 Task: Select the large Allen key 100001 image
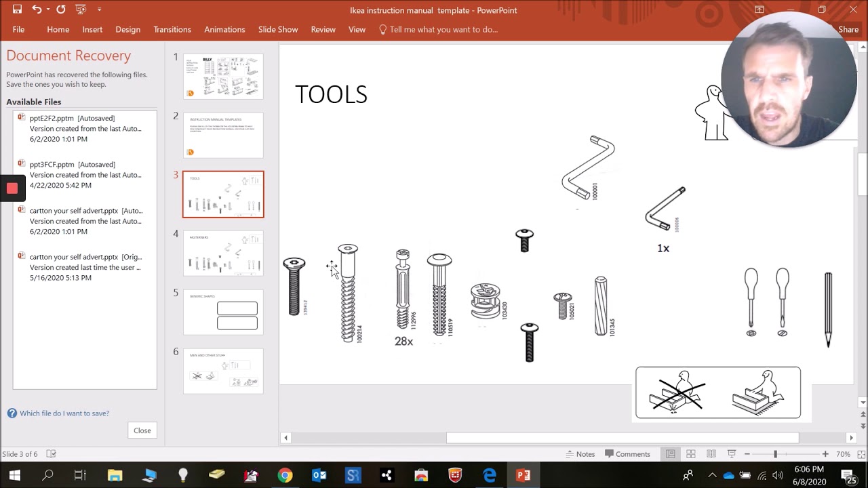588,167
